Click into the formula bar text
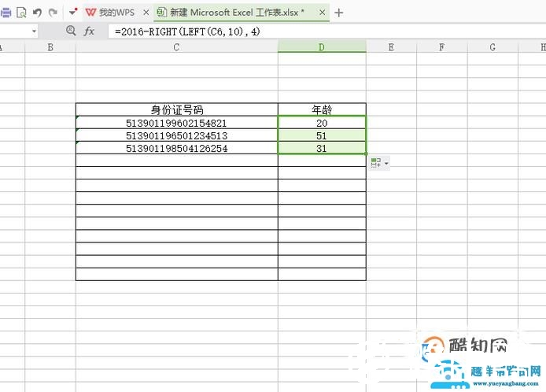Screen dimensions: 546x392 coord(187,31)
